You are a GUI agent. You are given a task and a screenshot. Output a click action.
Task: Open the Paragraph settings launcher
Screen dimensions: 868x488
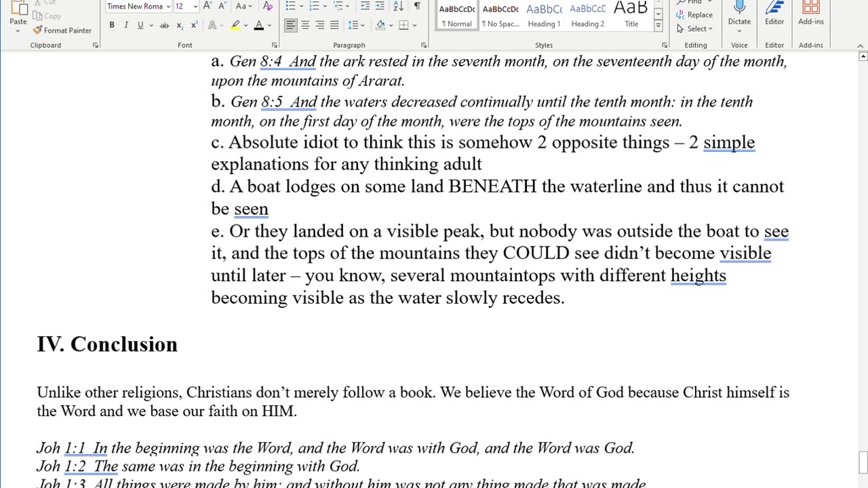[x=424, y=45]
